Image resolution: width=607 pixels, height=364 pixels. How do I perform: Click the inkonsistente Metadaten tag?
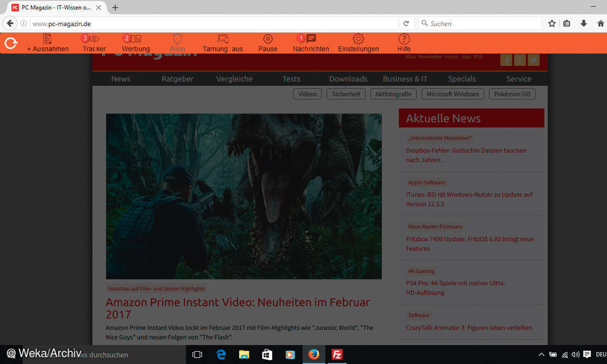(x=440, y=138)
